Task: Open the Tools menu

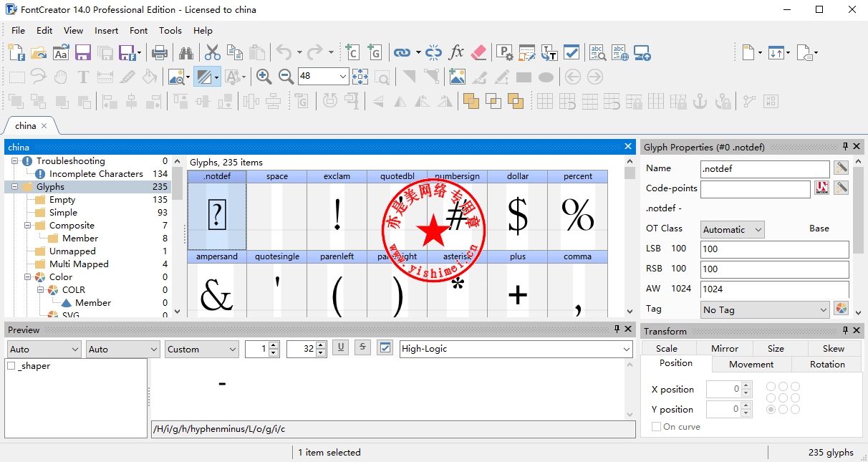Action: [170, 30]
